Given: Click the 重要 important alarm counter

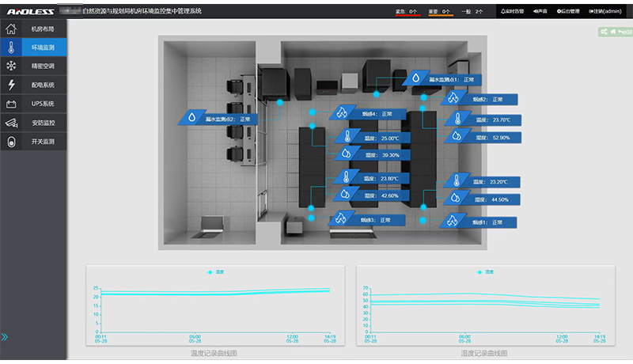Looking at the screenshot, I should (441, 12).
